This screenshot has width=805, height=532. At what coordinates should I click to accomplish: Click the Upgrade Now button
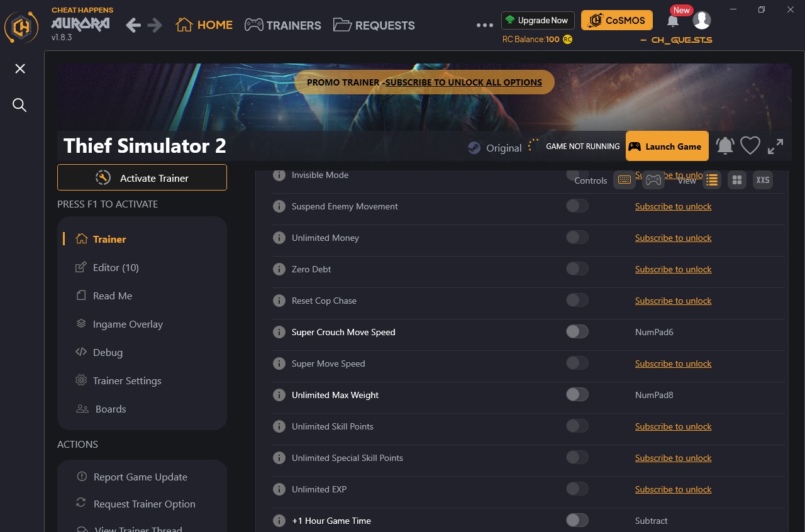tap(538, 20)
